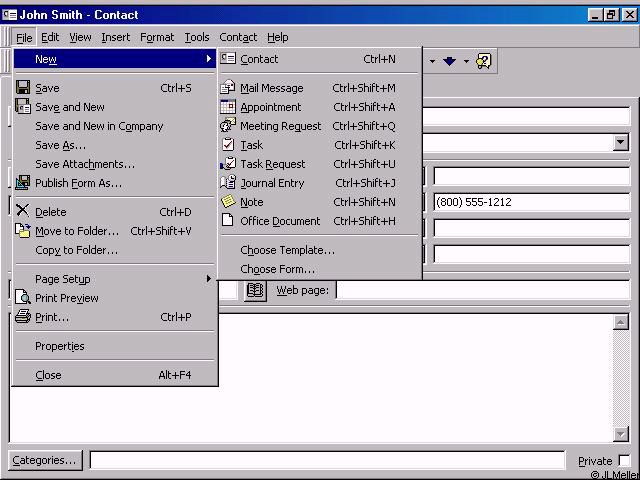Image resolution: width=640 pixels, height=480 pixels.
Task: Click the Mail Message envelope icon
Action: coord(228,87)
